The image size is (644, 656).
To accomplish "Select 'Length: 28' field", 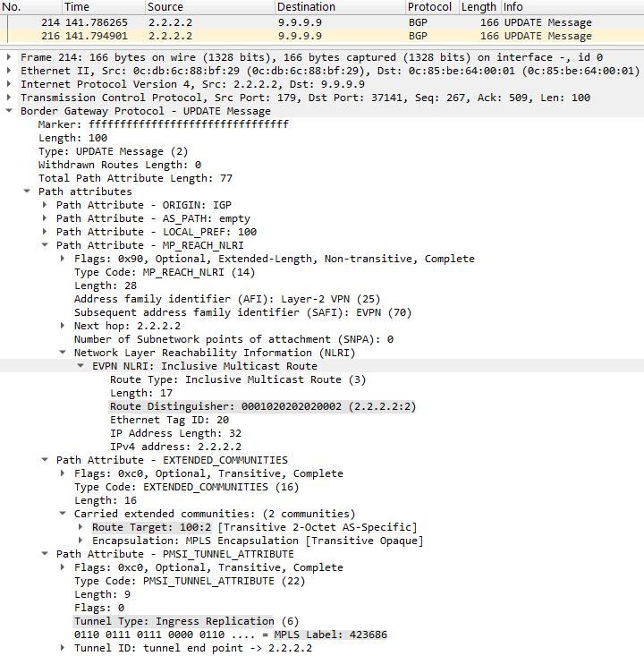I will (106, 285).
